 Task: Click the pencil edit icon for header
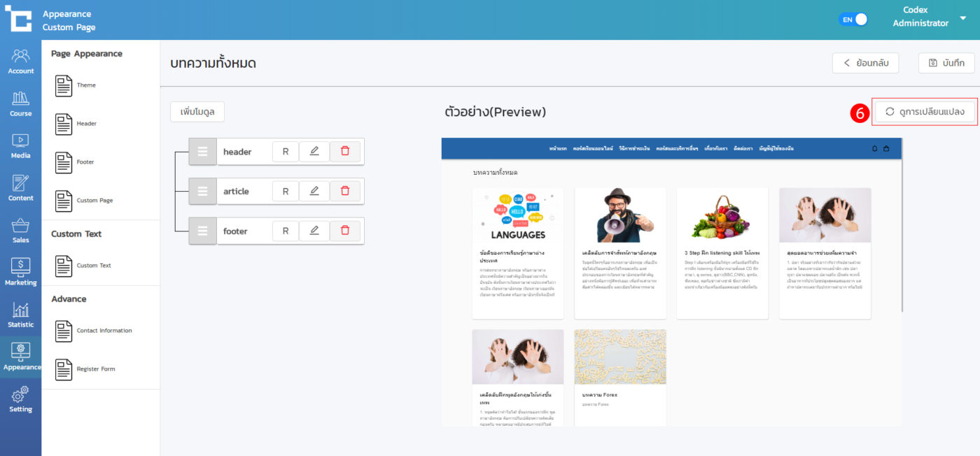tap(314, 152)
